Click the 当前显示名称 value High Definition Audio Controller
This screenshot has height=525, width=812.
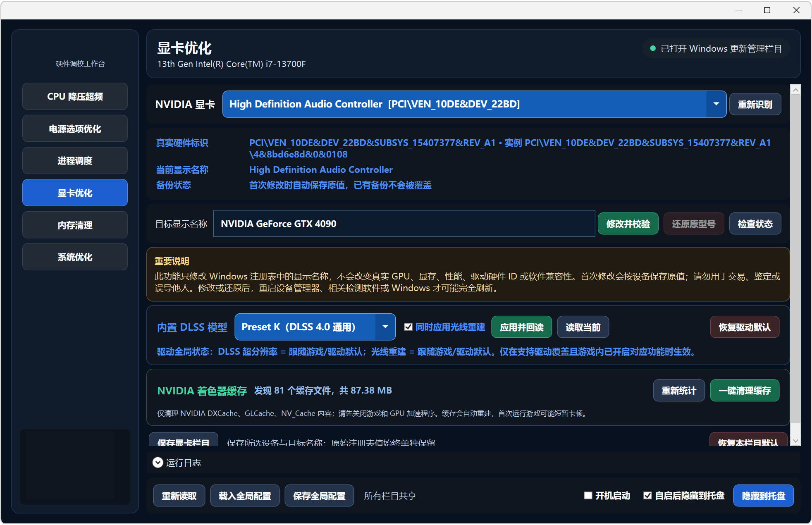321,169
